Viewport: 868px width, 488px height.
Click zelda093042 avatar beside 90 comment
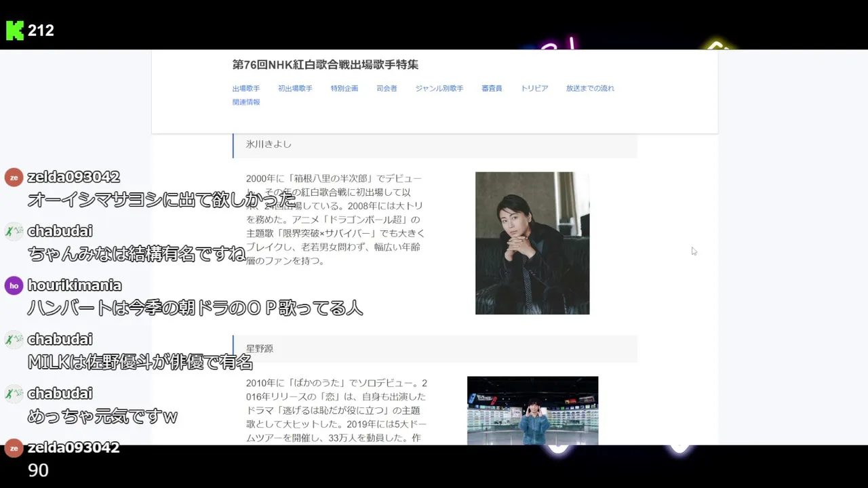point(14,448)
